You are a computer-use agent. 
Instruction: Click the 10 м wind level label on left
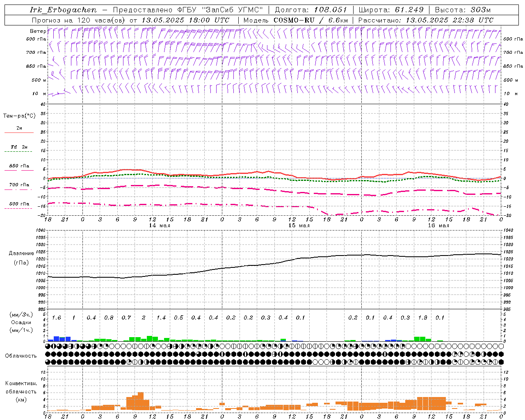click(39, 94)
